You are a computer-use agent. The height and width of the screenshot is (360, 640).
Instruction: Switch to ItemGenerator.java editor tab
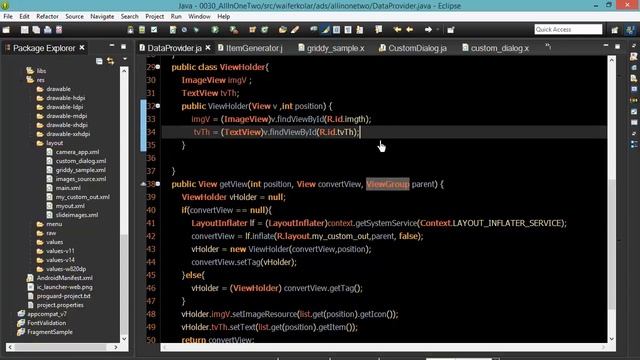click(x=250, y=48)
